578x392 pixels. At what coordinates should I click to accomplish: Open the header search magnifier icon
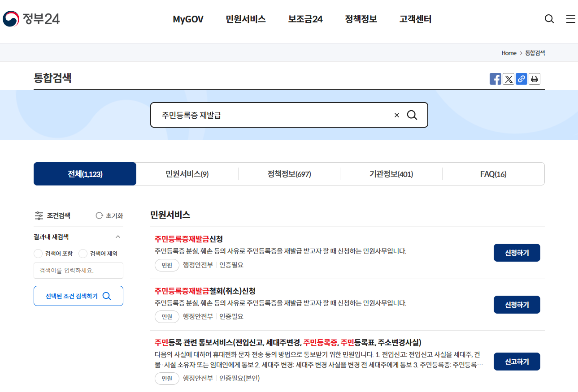(549, 19)
